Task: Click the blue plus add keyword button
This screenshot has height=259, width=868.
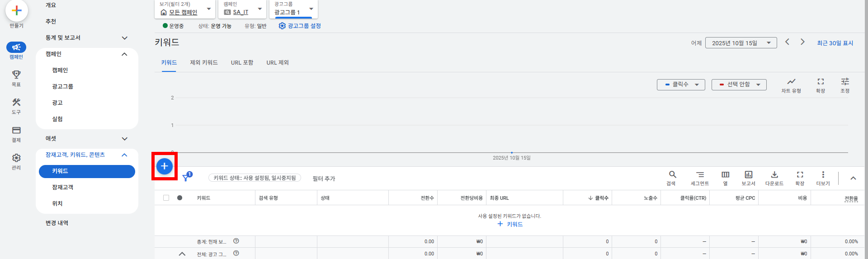Action: click(165, 166)
